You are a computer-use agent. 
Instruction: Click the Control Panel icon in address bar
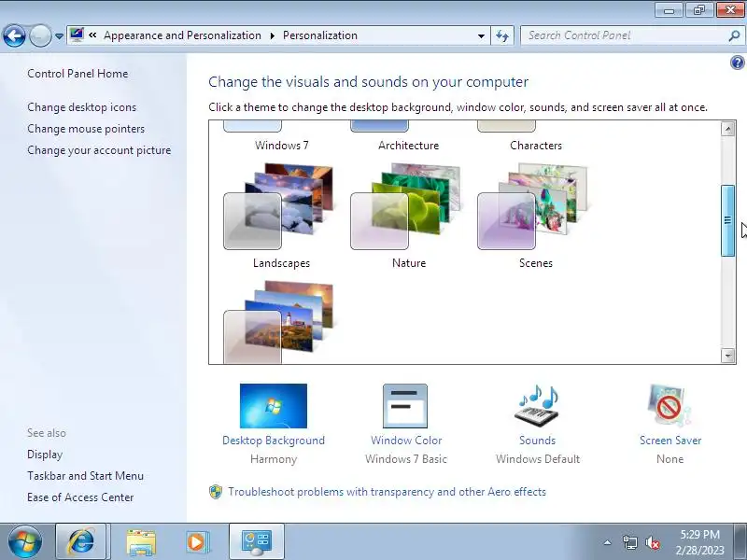pos(77,35)
